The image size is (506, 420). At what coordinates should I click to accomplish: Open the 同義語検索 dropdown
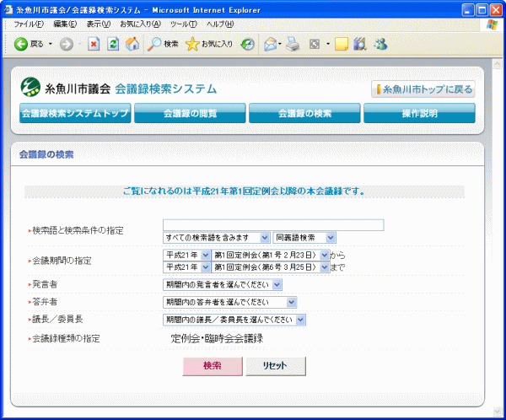click(304, 238)
